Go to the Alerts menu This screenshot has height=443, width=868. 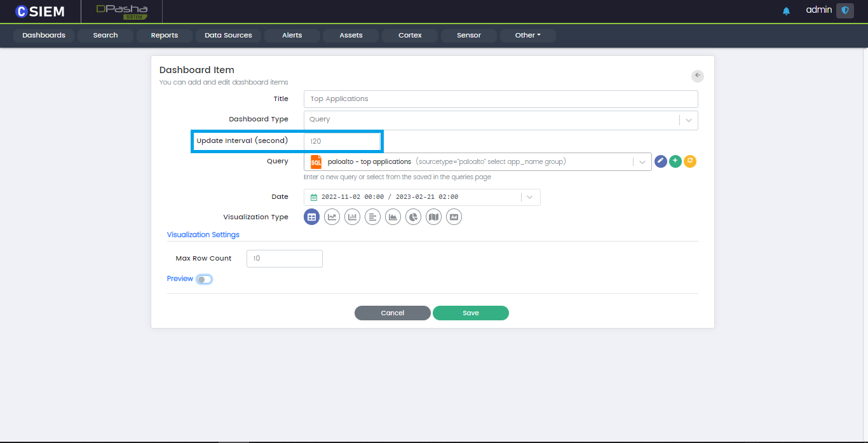click(292, 36)
